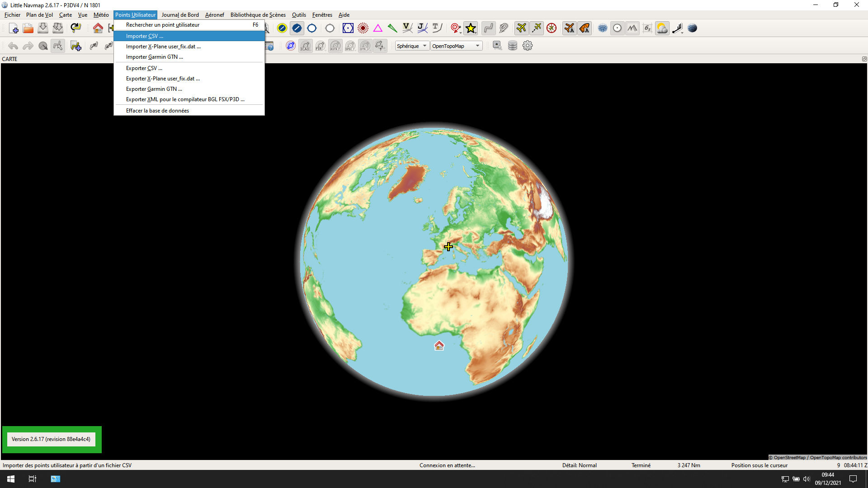This screenshot has width=868, height=488.
Task: Click the compass rose icon
Action: (x=551, y=28)
